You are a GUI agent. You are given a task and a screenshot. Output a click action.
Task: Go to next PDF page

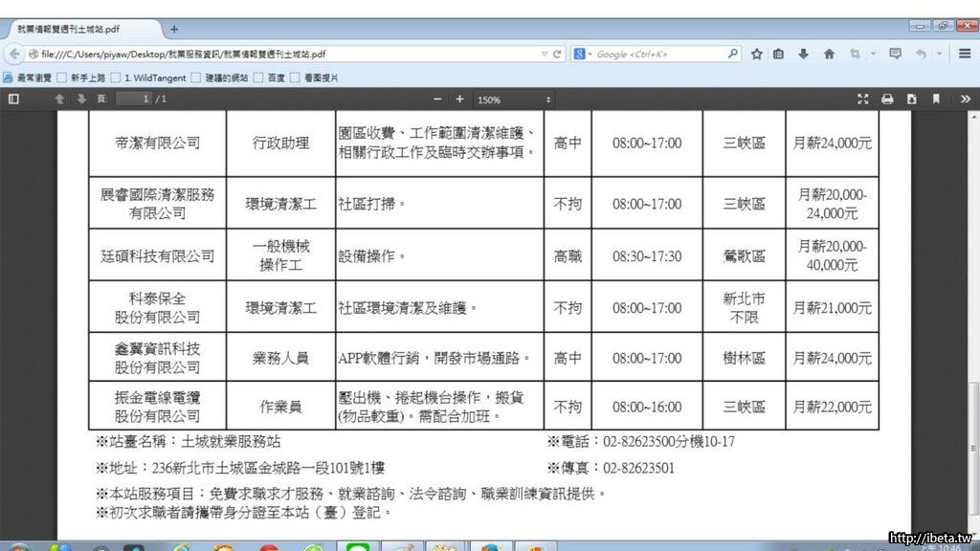click(81, 99)
